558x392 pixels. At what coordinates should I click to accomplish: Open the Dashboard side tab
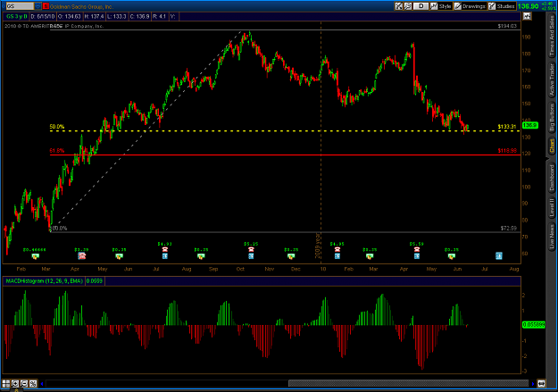pyautogui.click(x=552, y=178)
